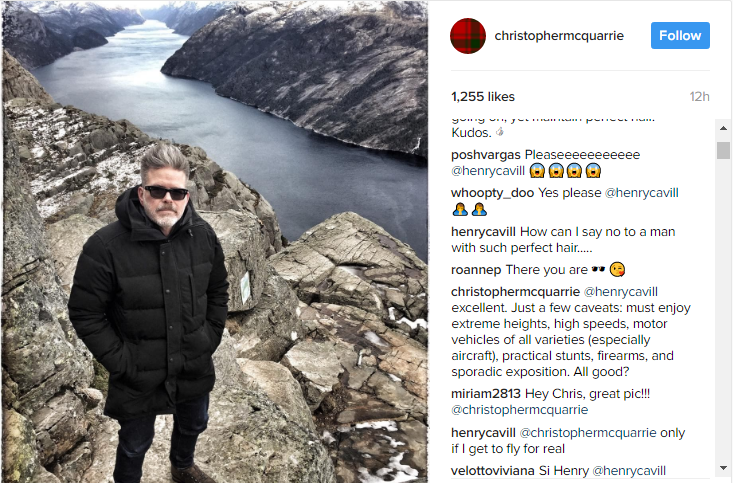The width and height of the screenshot is (733, 483).
Task: Click the fjord photo of man in sunglasses
Action: point(215,242)
